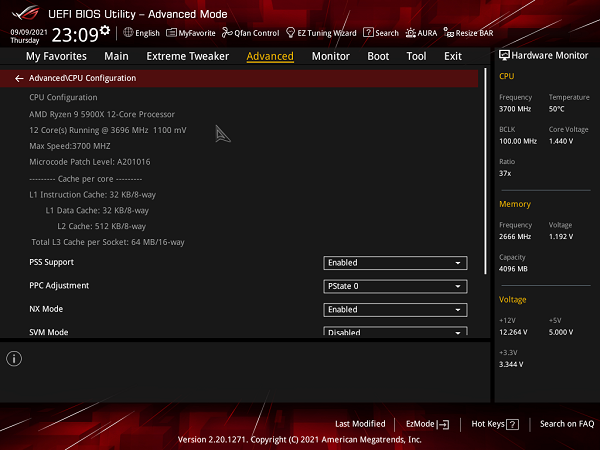Click Total L3 Cache per Socket text
The width and height of the screenshot is (600, 450).
tap(108, 242)
